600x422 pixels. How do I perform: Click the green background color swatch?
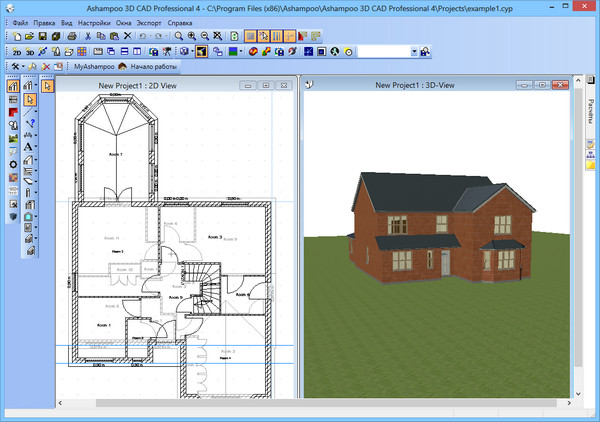[x=232, y=51]
